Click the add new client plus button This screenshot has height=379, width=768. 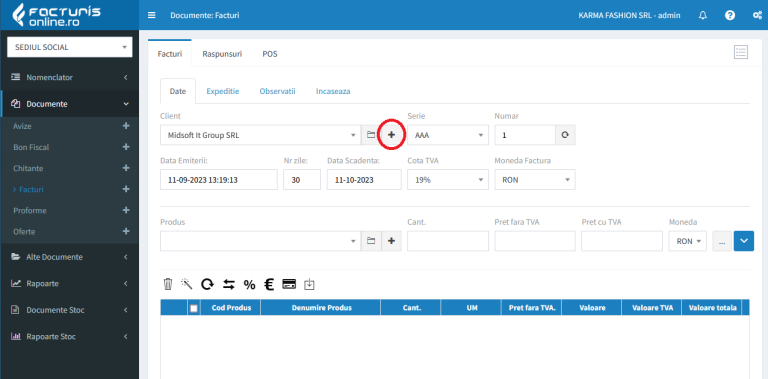(x=391, y=135)
